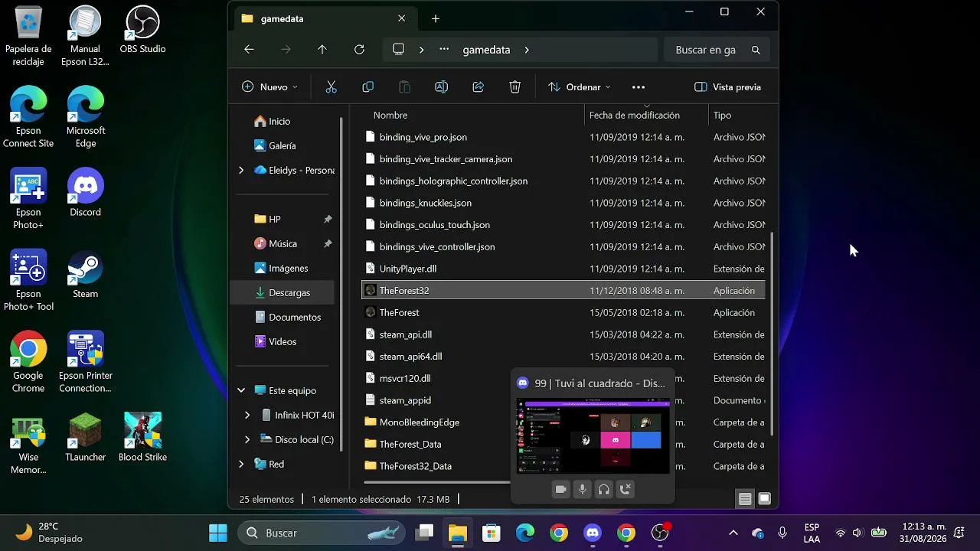Click the Copy icon in the Explorer toolbar
Screen dimensions: 980x551
pos(367,87)
